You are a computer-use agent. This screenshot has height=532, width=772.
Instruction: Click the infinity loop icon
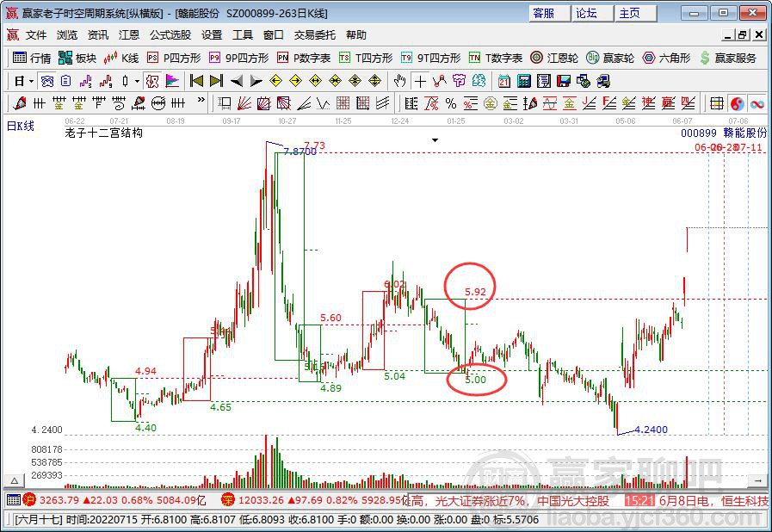(x=757, y=103)
